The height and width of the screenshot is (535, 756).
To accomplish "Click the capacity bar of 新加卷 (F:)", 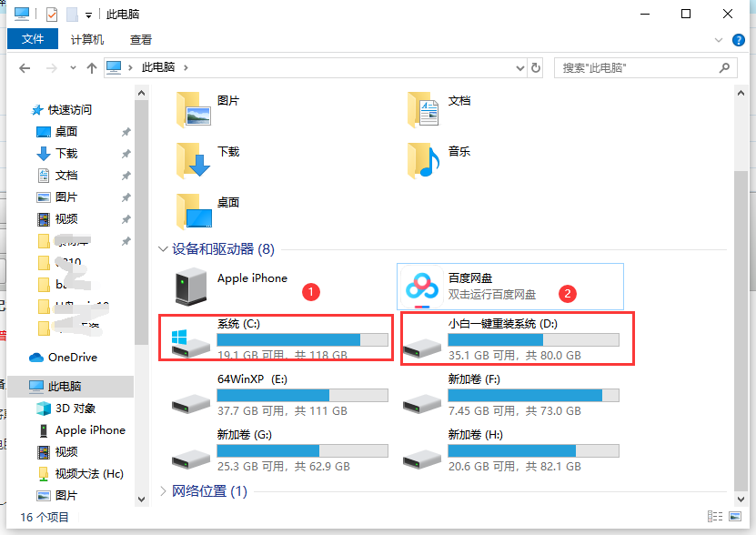I will (x=533, y=395).
